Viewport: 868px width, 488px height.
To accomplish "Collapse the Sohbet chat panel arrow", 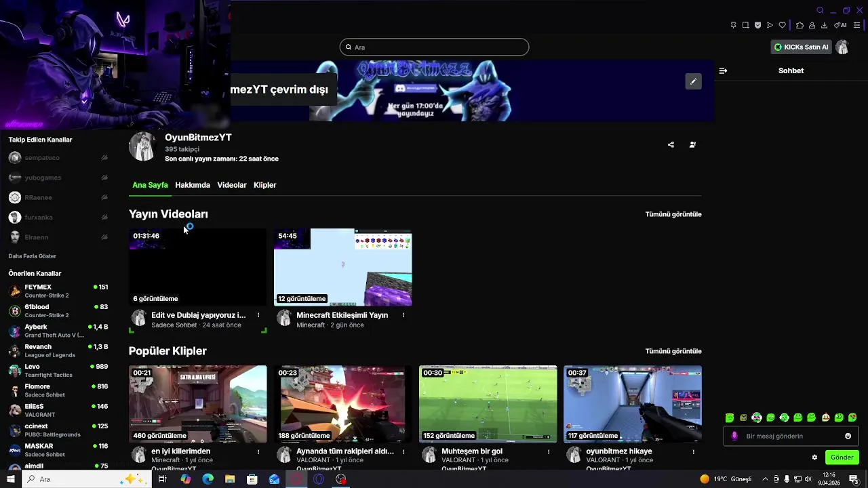I will pyautogui.click(x=723, y=70).
